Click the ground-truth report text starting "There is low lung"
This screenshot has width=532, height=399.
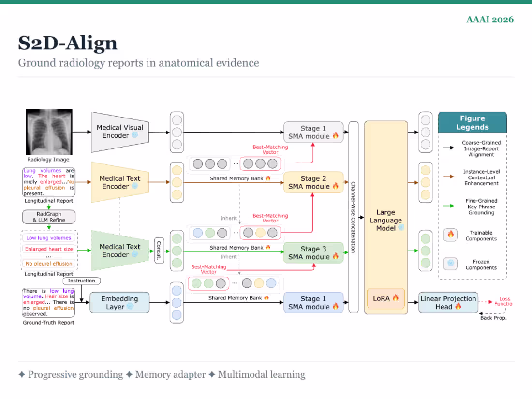48,302
